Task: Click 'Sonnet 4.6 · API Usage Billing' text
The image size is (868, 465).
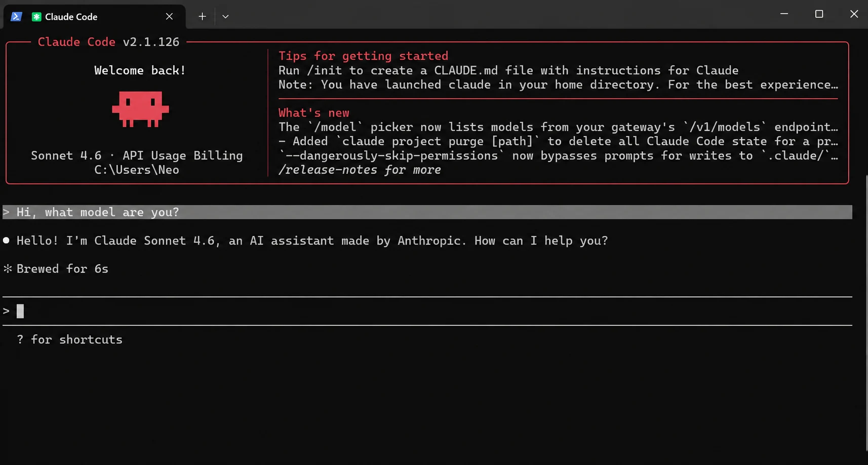Action: coord(137,156)
